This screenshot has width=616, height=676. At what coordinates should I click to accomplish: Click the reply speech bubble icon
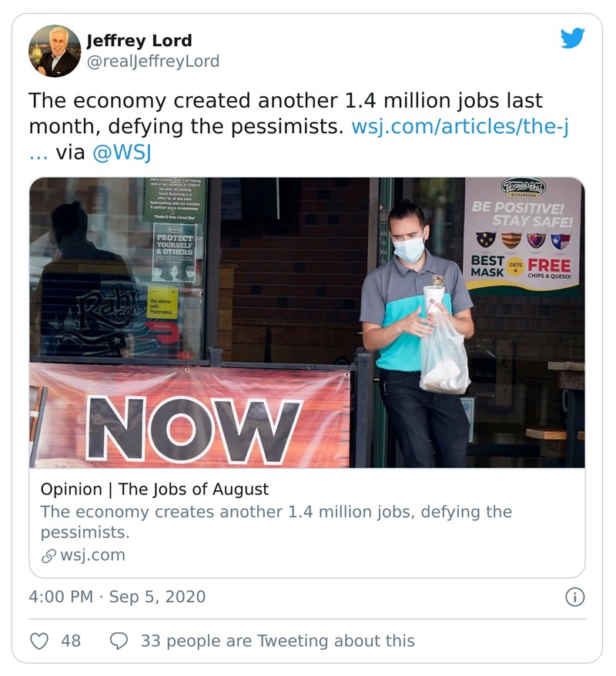coord(119,641)
